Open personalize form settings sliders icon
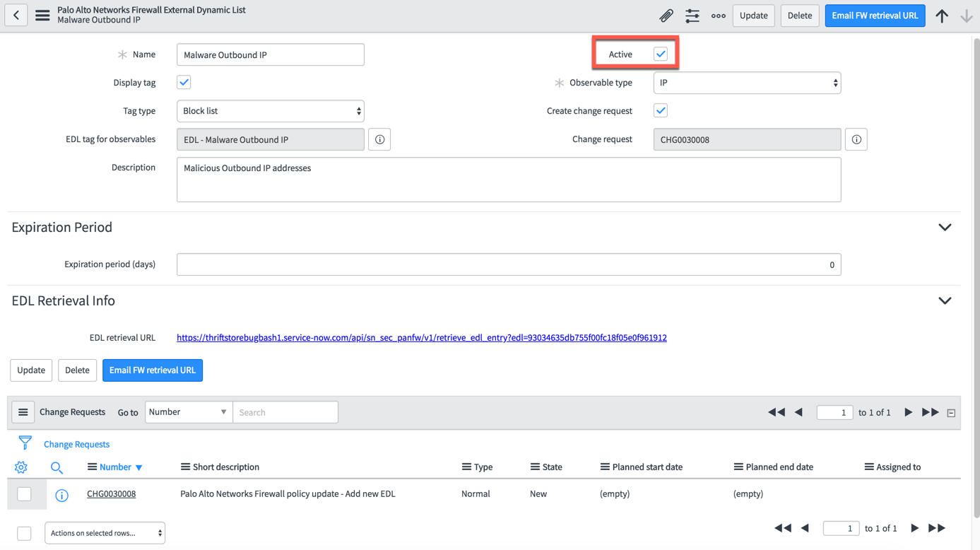Viewport: 980px width, 550px height. (692, 16)
